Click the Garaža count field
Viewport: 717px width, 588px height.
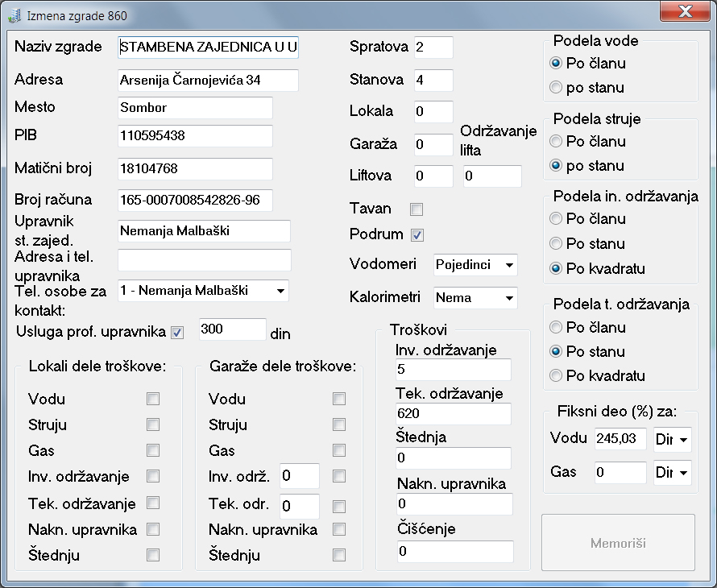[433, 144]
